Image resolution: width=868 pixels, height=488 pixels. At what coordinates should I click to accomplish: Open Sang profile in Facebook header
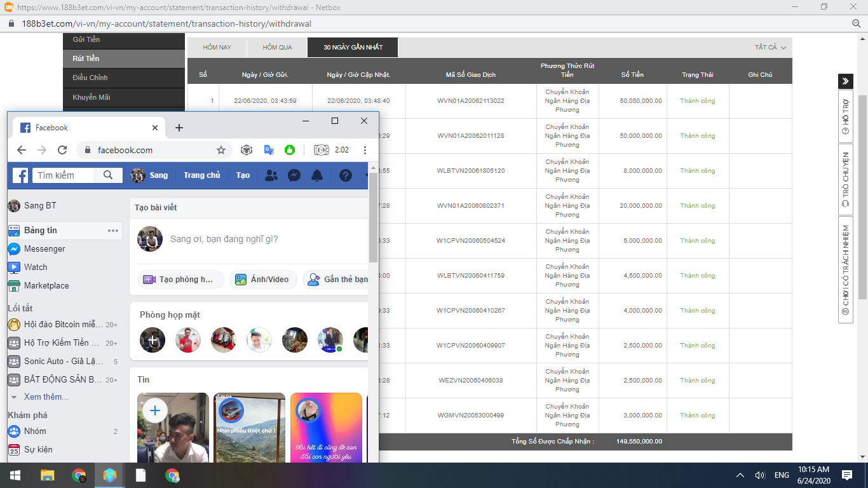pos(149,175)
